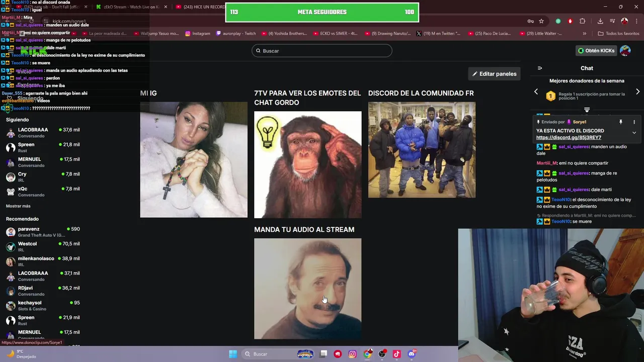The image size is (644, 362).
Task: Open Cry IRL channel
Action: point(43,177)
